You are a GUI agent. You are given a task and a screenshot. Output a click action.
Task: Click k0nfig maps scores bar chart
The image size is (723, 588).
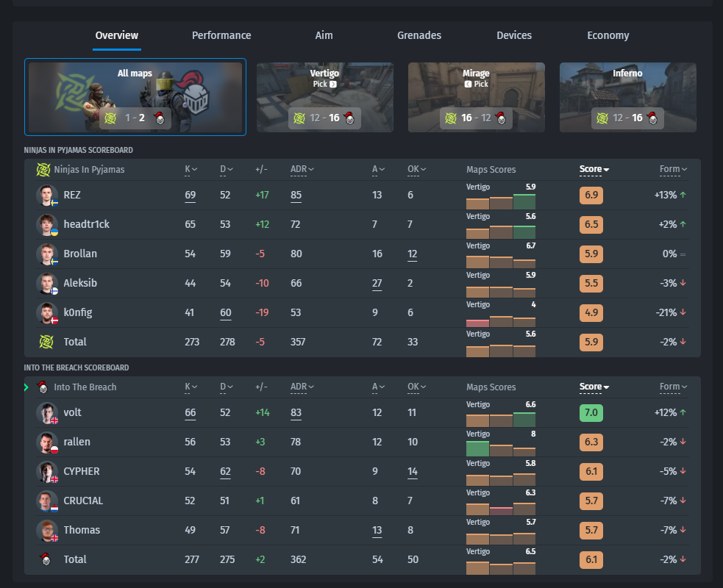point(501,320)
